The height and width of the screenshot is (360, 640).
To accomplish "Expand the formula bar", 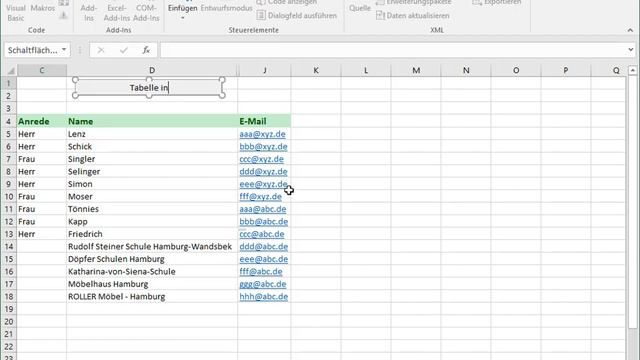I will coord(631,50).
